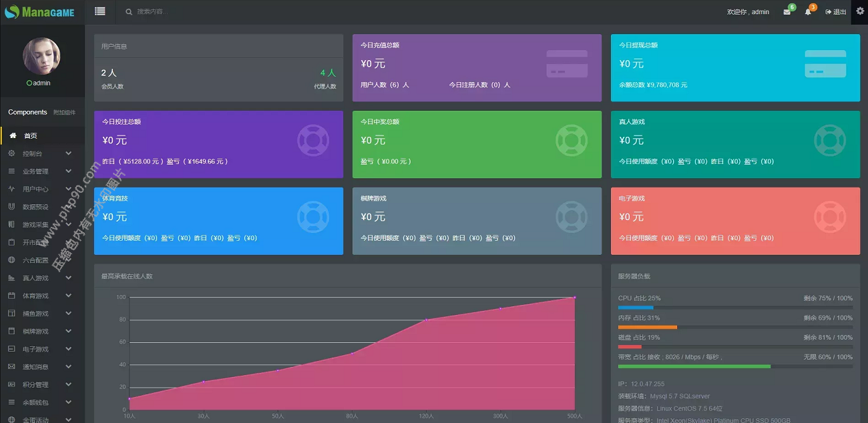This screenshot has width=868, height=423.
Task: Click the card icon in 今日提现总额 panel
Action: (825, 63)
